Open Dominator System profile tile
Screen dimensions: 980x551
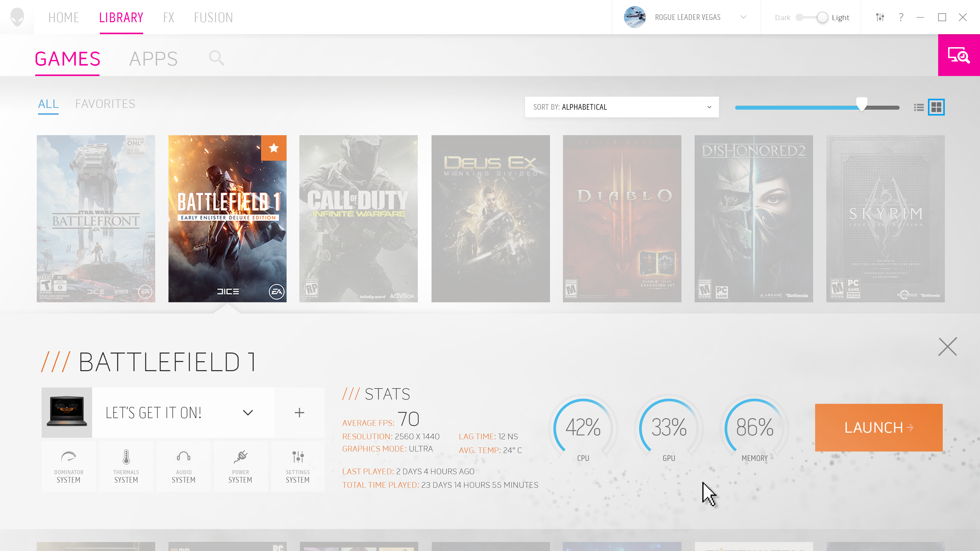[x=68, y=466]
